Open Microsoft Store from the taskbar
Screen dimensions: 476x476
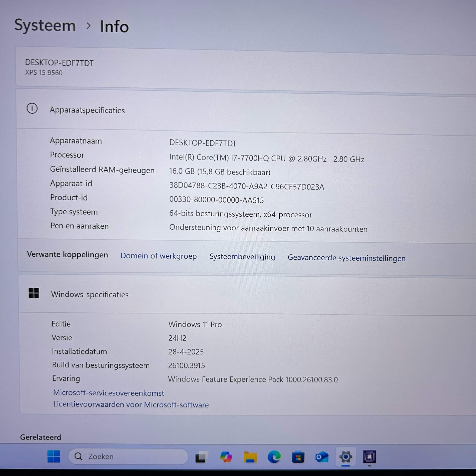pos(298,457)
